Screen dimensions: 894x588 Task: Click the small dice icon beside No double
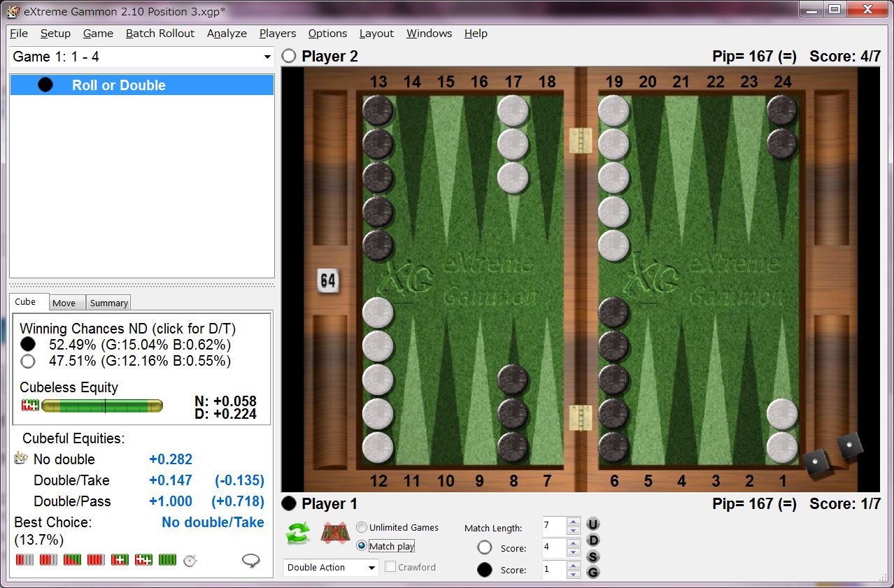click(20, 459)
